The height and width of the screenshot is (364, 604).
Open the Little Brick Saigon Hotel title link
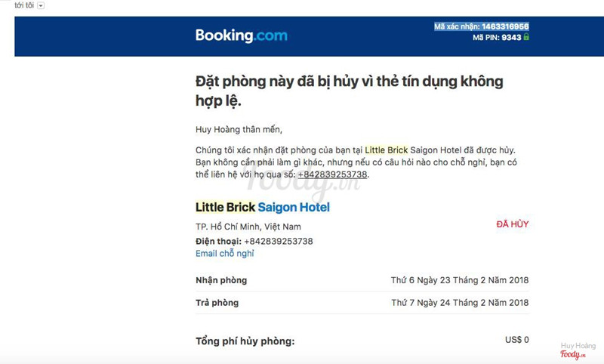(x=262, y=207)
